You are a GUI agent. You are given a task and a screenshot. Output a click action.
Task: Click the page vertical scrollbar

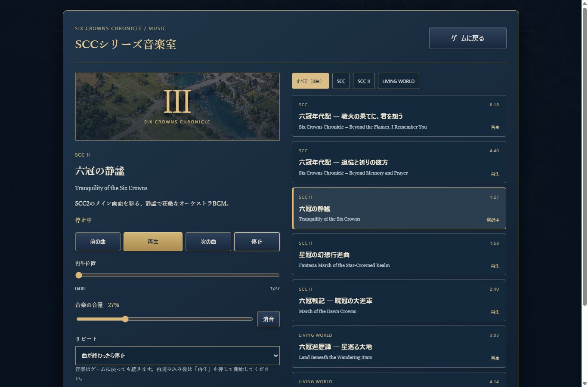pyautogui.click(x=585, y=157)
